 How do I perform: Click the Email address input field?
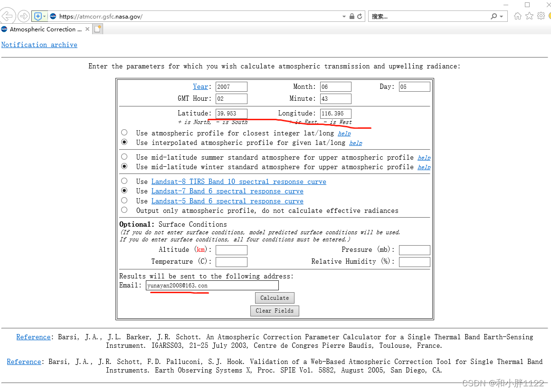tap(212, 286)
